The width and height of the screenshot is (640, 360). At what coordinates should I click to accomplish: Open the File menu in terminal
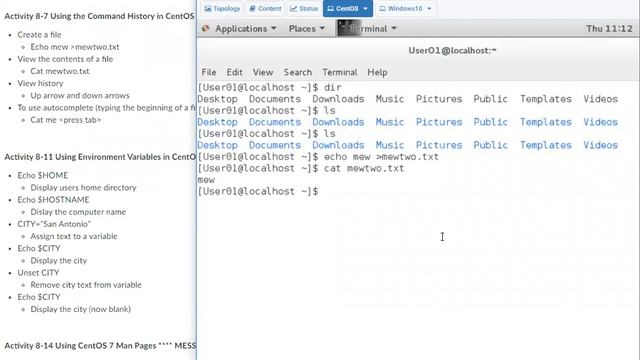tap(209, 72)
